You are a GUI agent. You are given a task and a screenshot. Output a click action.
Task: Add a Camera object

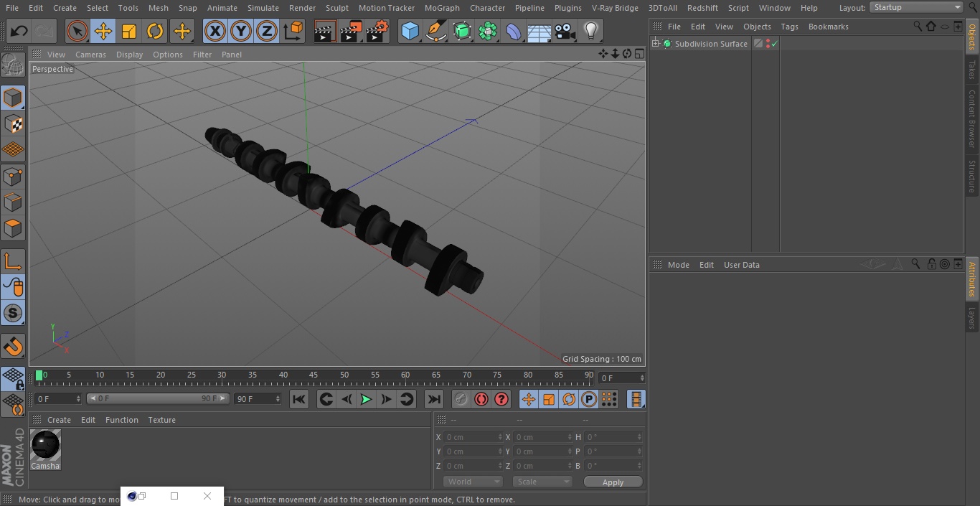(x=565, y=32)
